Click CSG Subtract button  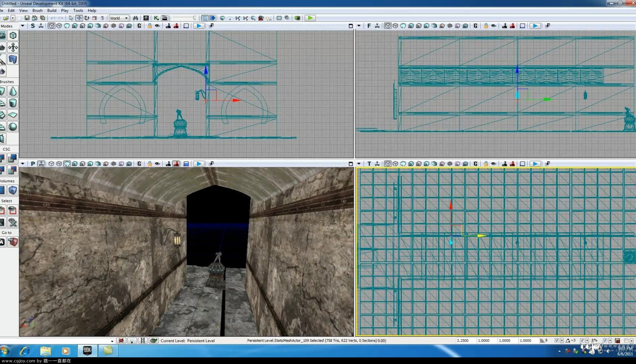pos(13,159)
